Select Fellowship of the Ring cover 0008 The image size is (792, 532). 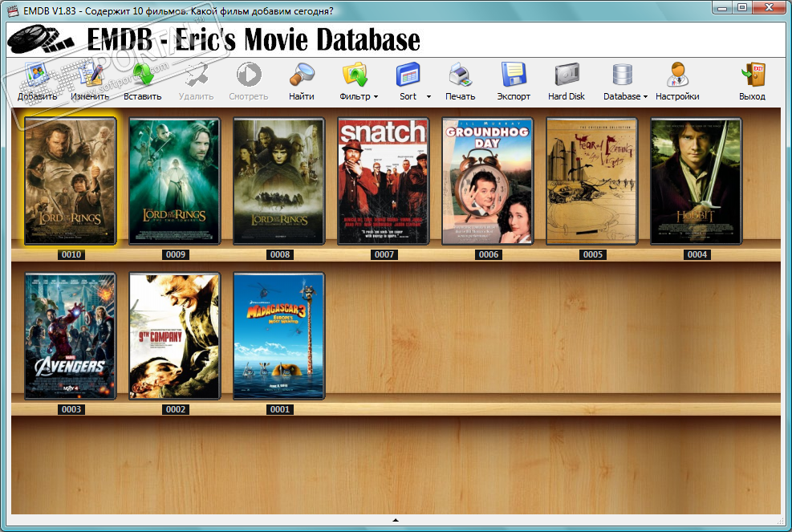[x=278, y=181]
